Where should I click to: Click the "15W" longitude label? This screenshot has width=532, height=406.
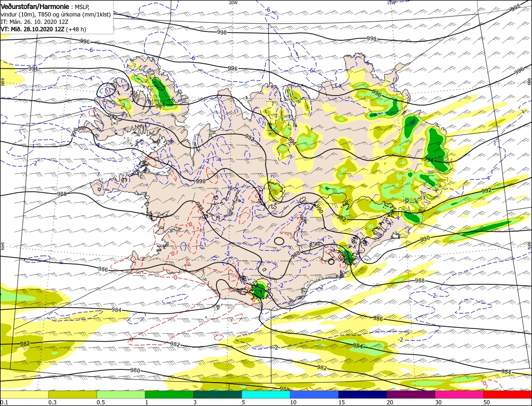pos(391,2)
